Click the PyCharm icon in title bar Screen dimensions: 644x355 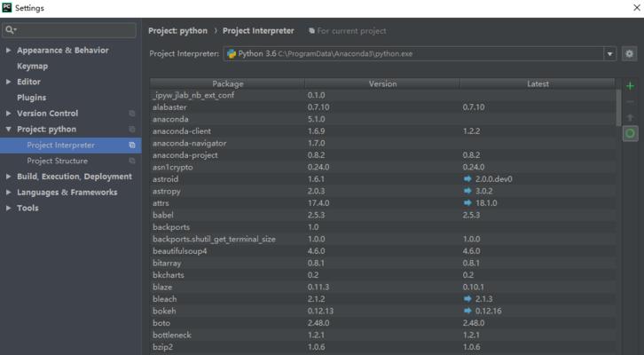click(x=7, y=7)
